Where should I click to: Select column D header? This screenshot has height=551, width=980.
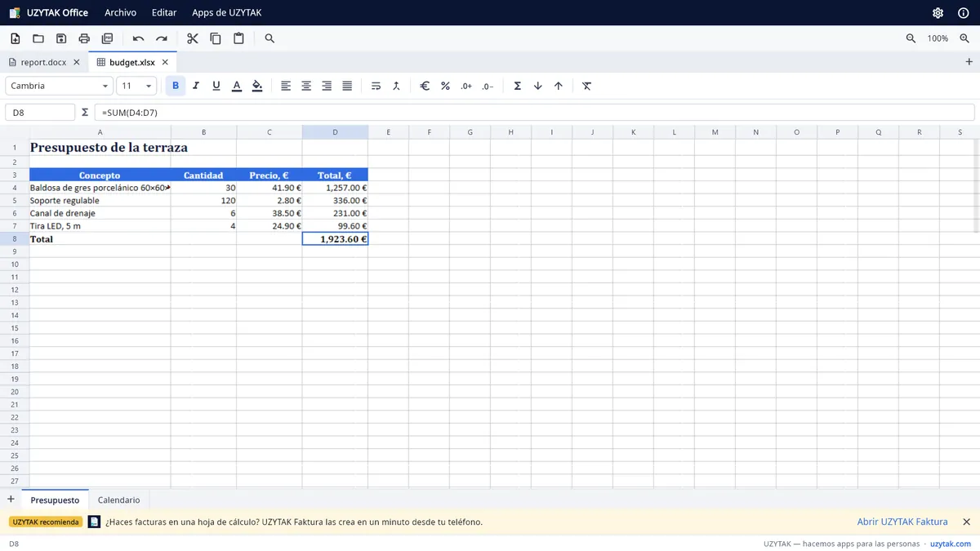(x=335, y=132)
